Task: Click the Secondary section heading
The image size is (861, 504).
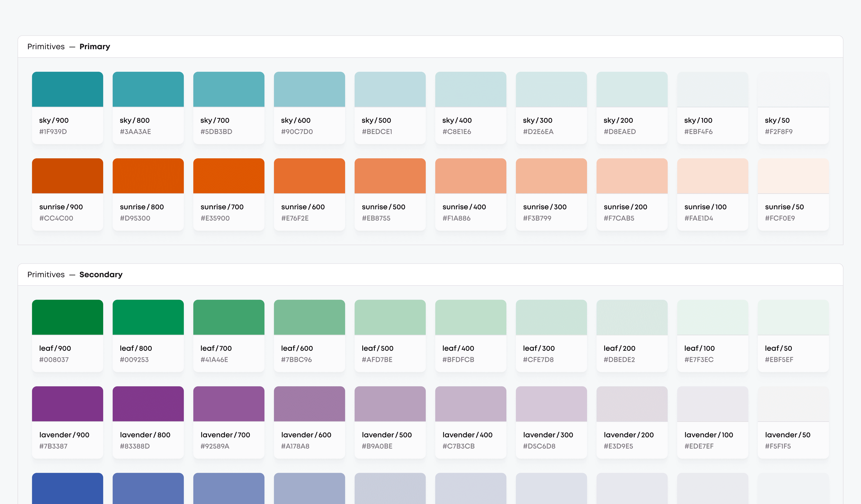Action: (101, 274)
